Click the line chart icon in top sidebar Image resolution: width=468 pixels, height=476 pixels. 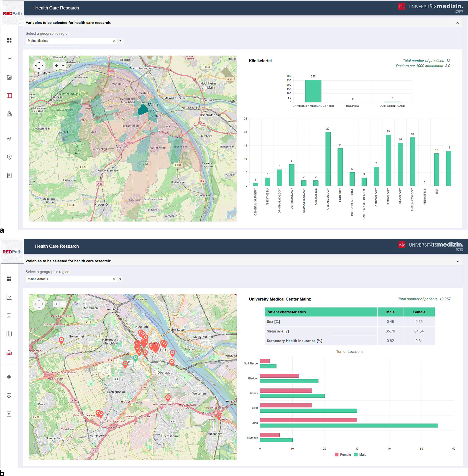click(9, 59)
